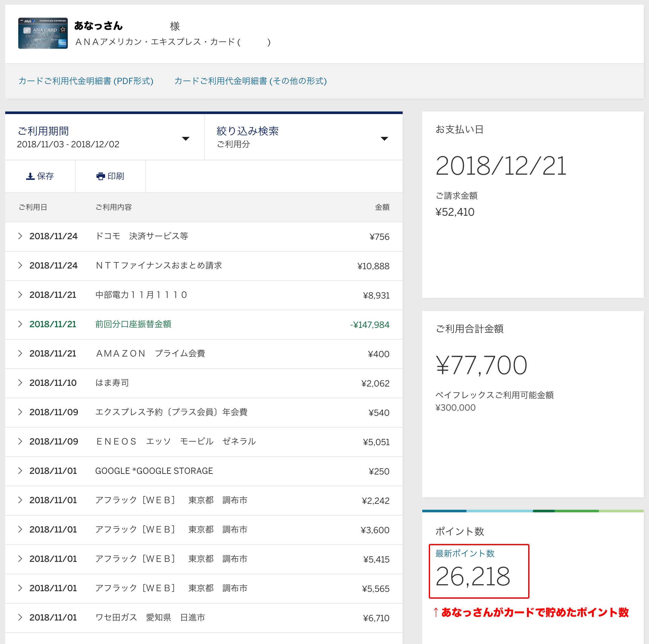Click the ¥10,888 amount

tap(373, 266)
